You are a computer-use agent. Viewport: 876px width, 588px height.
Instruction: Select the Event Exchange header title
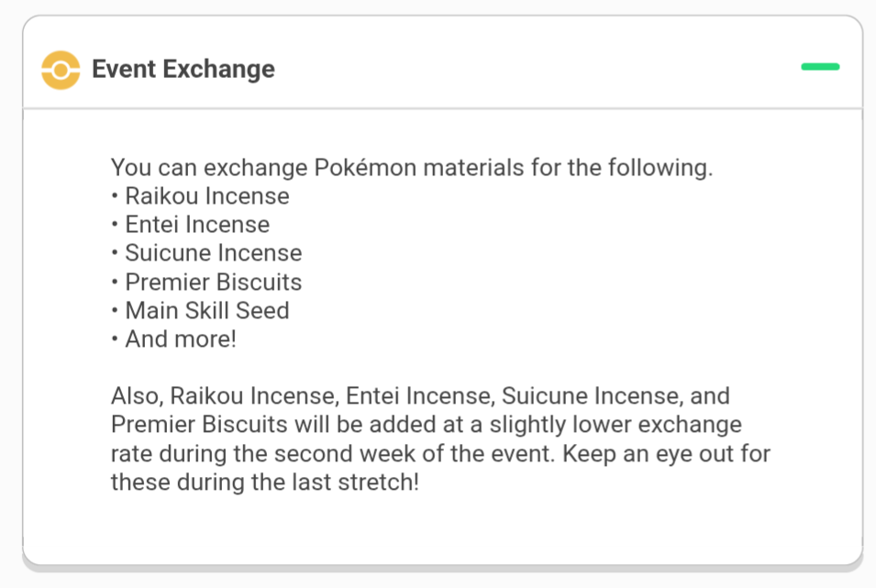(183, 70)
